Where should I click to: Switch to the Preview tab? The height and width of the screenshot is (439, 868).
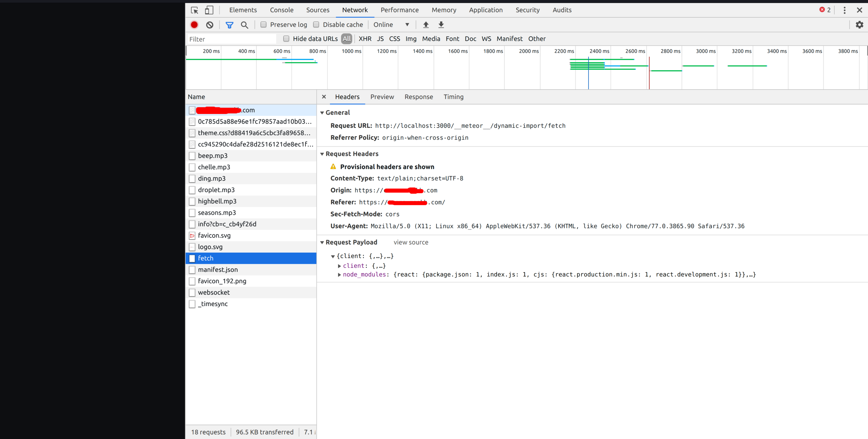382,97
